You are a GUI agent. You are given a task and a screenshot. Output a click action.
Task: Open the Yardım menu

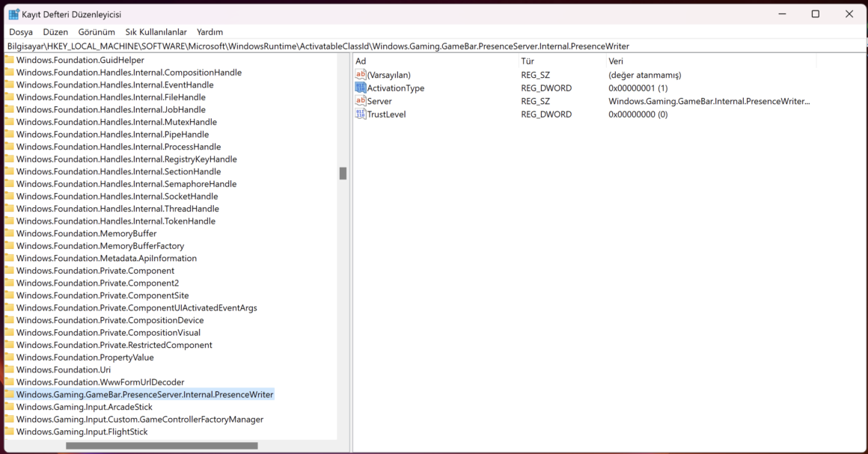(x=210, y=32)
